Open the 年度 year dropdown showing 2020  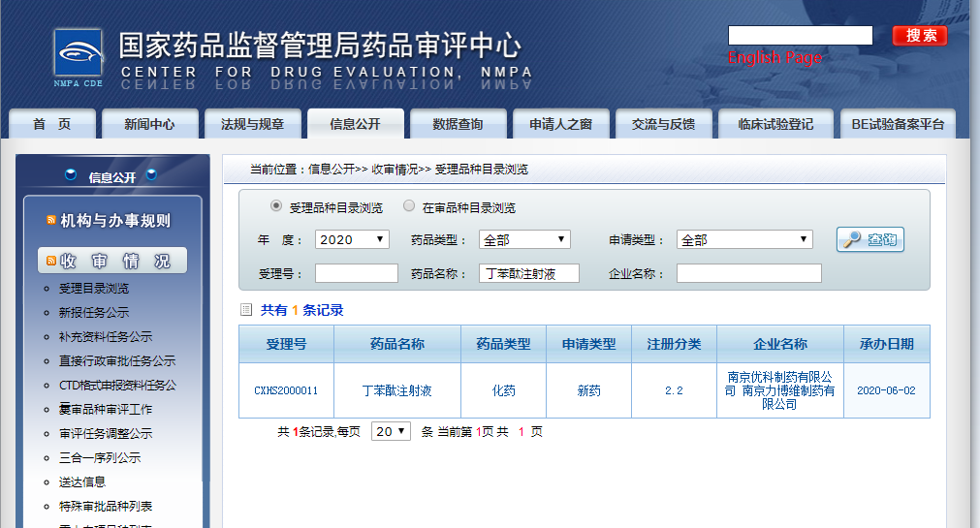(352, 239)
